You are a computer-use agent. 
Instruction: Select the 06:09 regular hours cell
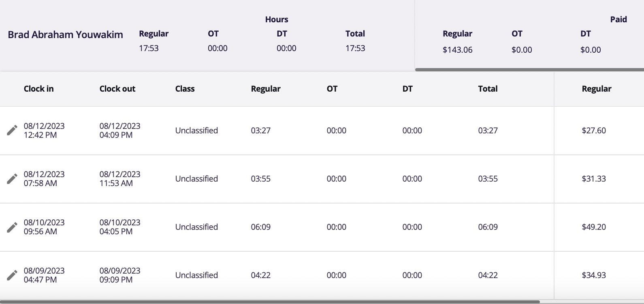tap(260, 227)
